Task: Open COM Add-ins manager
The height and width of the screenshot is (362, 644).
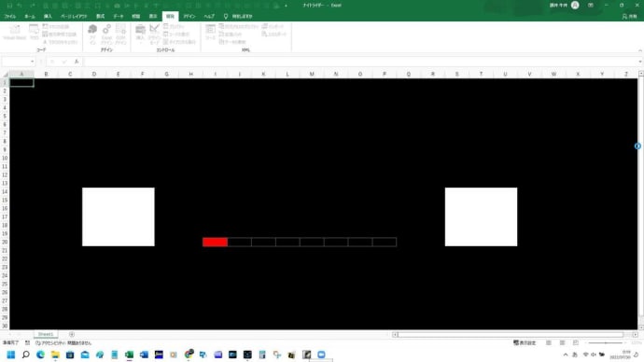Action: coord(120,34)
